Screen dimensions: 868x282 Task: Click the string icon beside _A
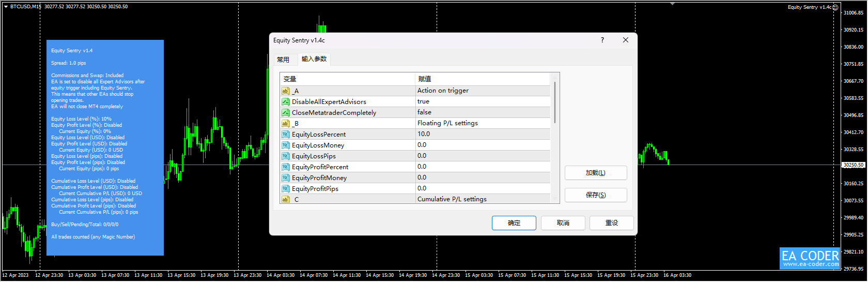coord(285,91)
